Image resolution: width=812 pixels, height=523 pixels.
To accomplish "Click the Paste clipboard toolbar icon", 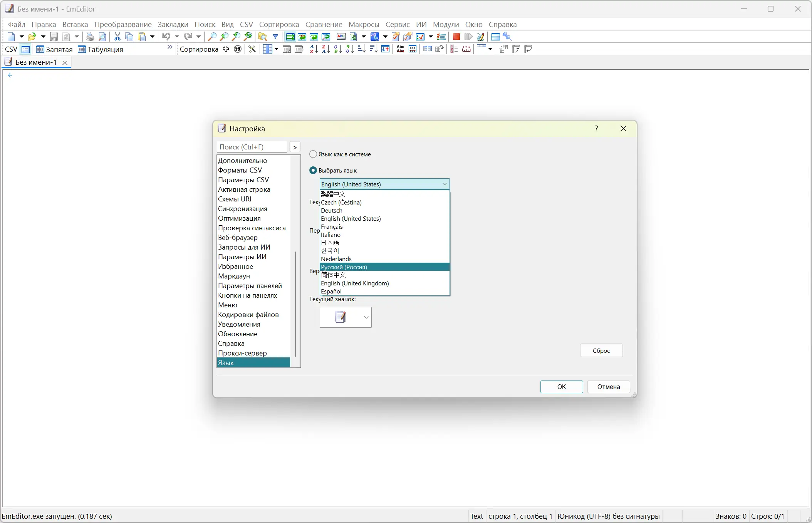I will (142, 37).
